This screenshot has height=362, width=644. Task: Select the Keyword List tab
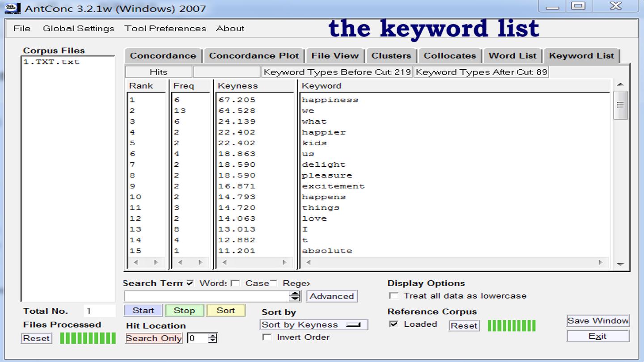click(581, 56)
